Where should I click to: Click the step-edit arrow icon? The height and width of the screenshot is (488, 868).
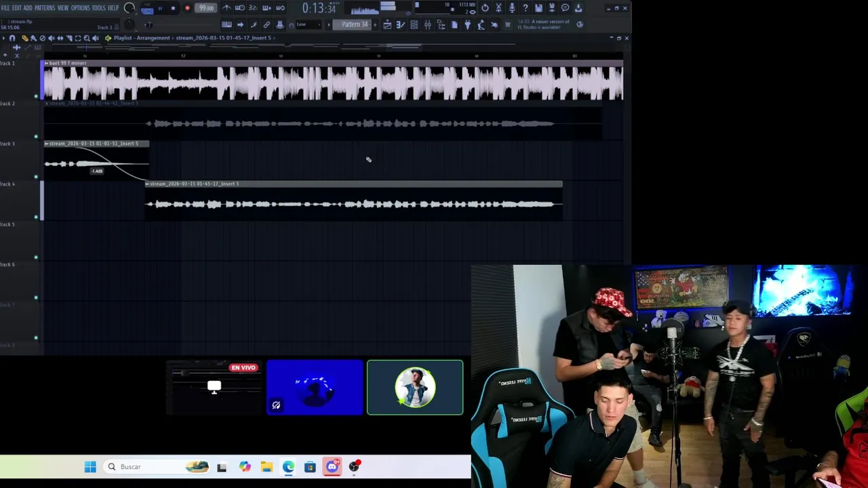click(x=240, y=24)
